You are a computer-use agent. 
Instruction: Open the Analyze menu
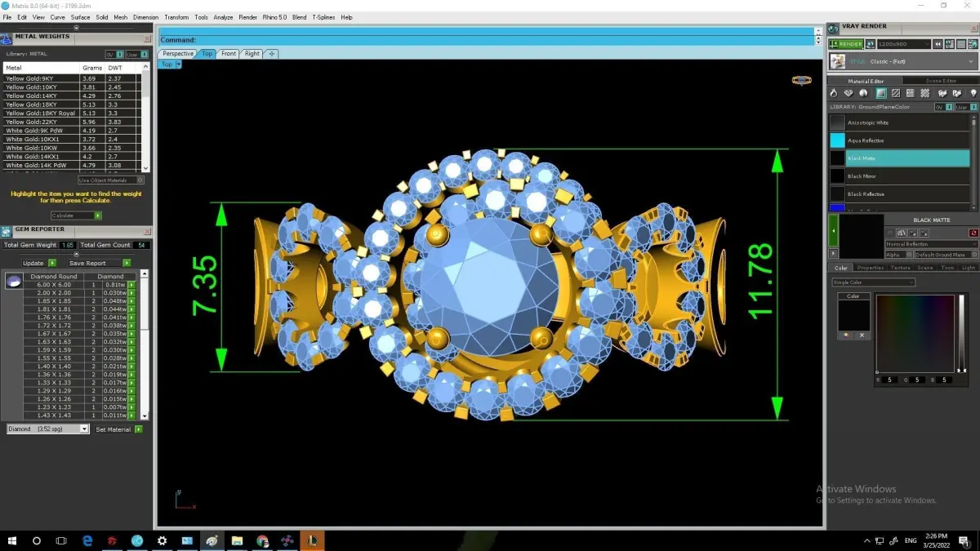tap(223, 17)
